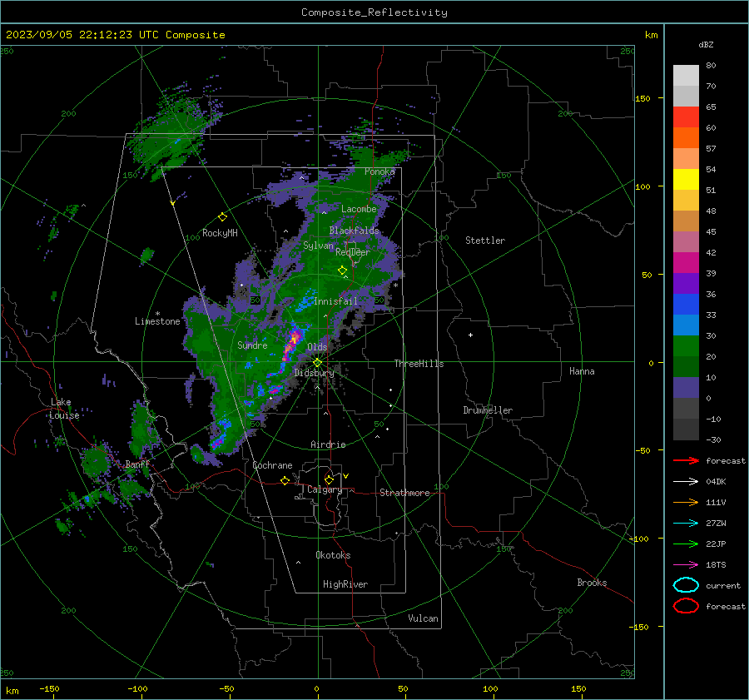Click the Sylvan label
749x700 pixels.
click(318, 246)
